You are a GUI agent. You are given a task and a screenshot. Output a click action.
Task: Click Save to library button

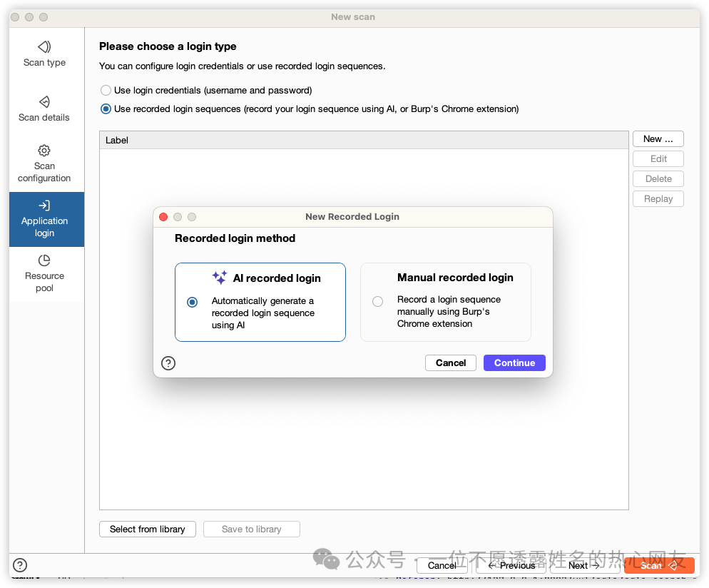click(251, 529)
